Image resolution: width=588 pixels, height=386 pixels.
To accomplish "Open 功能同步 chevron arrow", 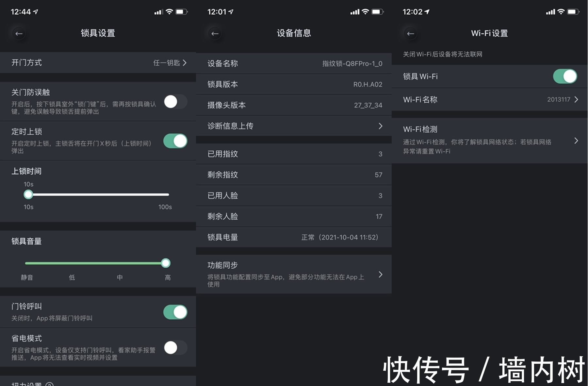I will click(380, 274).
